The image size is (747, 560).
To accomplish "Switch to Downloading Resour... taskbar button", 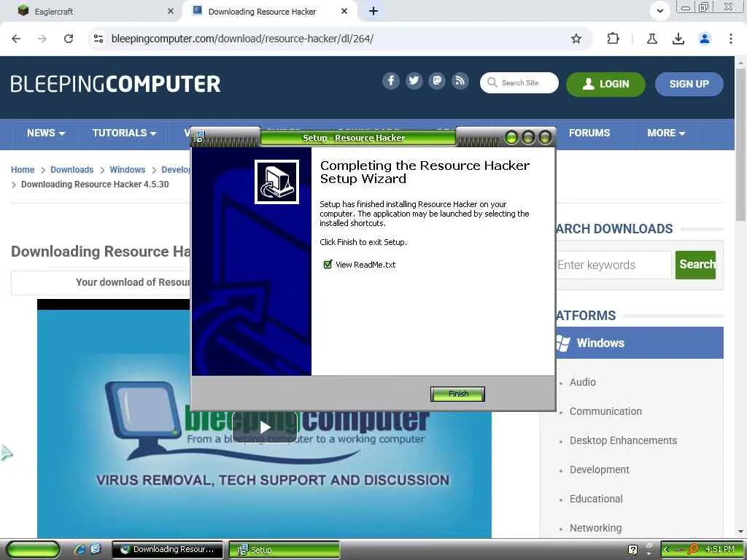I will (167, 550).
